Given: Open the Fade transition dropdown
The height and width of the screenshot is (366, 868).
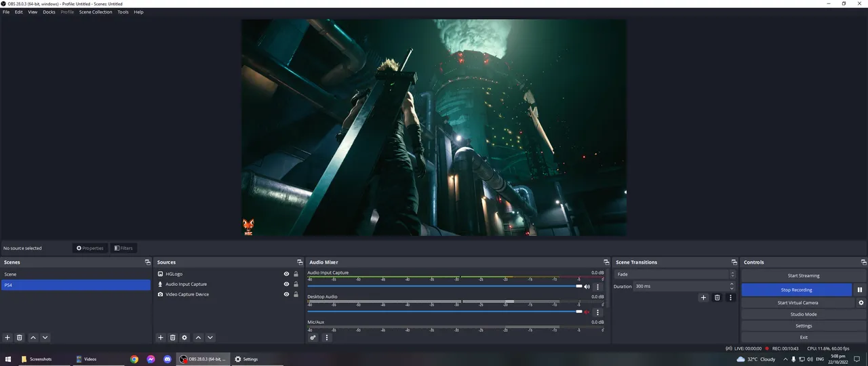Looking at the screenshot, I should (x=675, y=274).
